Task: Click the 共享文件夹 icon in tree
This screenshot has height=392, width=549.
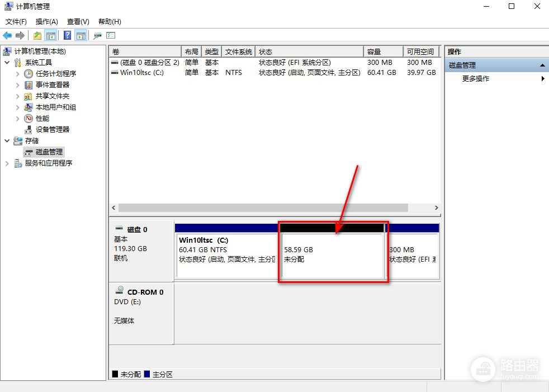Action: 29,96
